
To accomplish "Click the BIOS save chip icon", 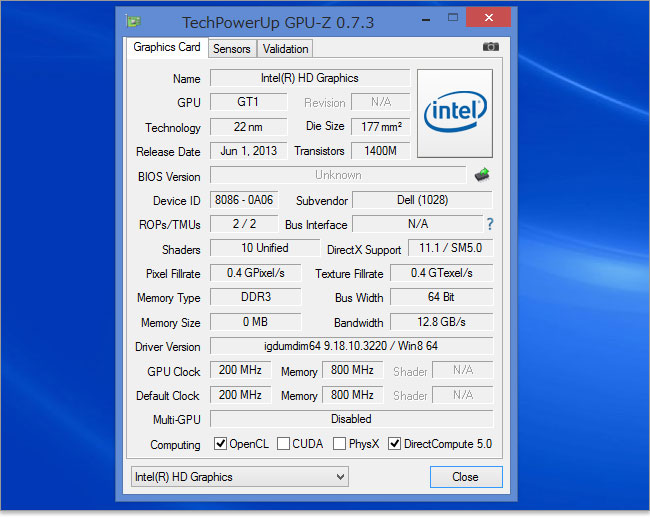I will (x=482, y=175).
